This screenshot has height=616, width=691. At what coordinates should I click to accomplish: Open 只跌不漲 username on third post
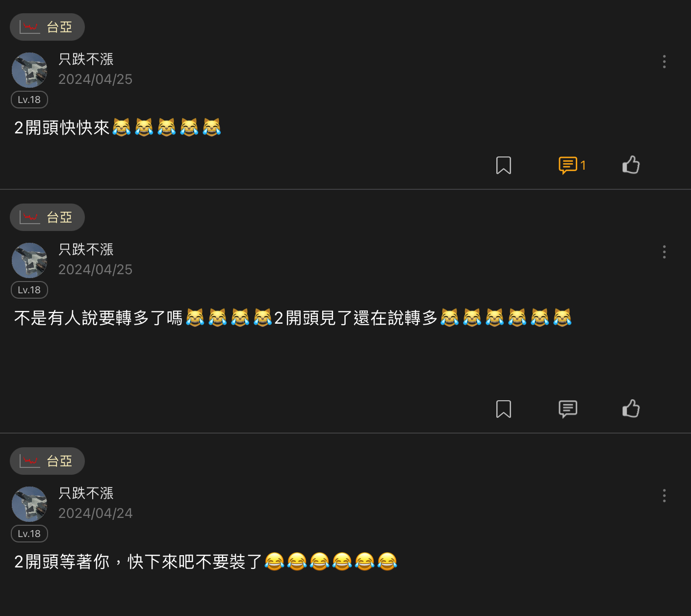(x=86, y=493)
